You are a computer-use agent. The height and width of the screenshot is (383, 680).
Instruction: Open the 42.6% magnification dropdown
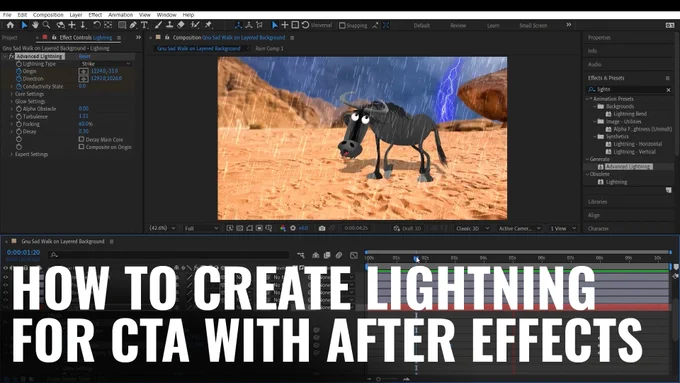pos(162,228)
